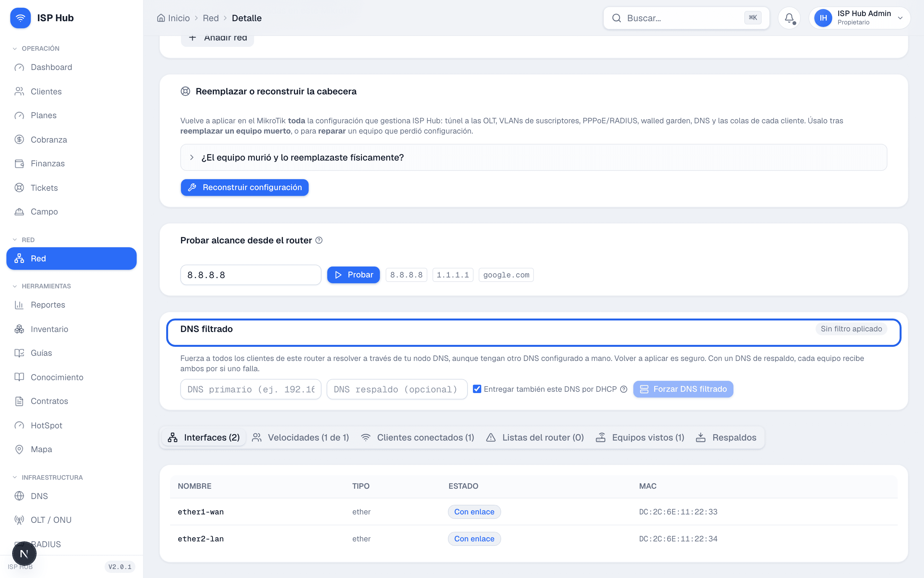The width and height of the screenshot is (924, 578).
Task: Click the Probar button
Action: pos(354,275)
